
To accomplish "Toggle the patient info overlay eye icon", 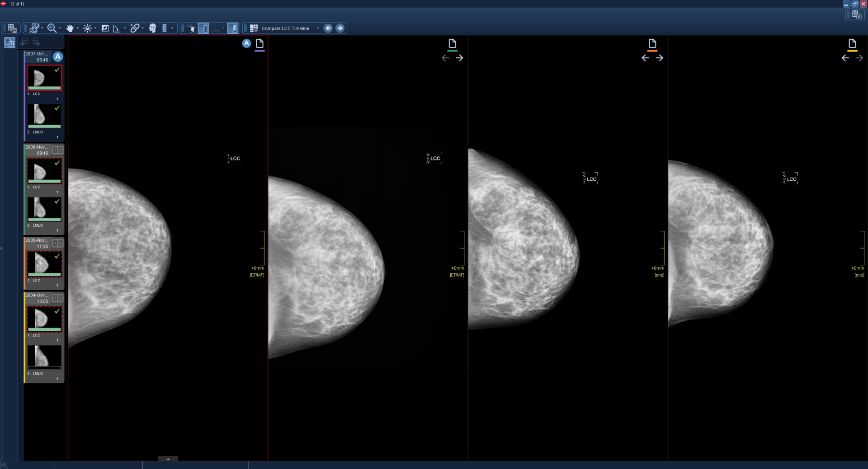I will 191,28.
